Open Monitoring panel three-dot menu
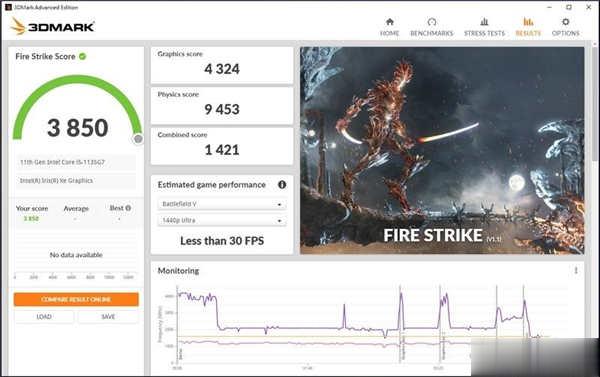600x377 pixels. click(576, 271)
